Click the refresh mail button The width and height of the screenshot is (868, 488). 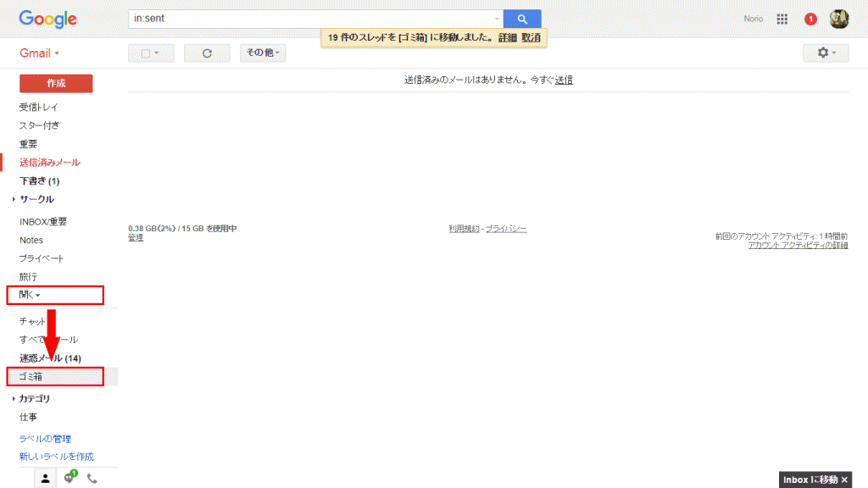pyautogui.click(x=207, y=53)
